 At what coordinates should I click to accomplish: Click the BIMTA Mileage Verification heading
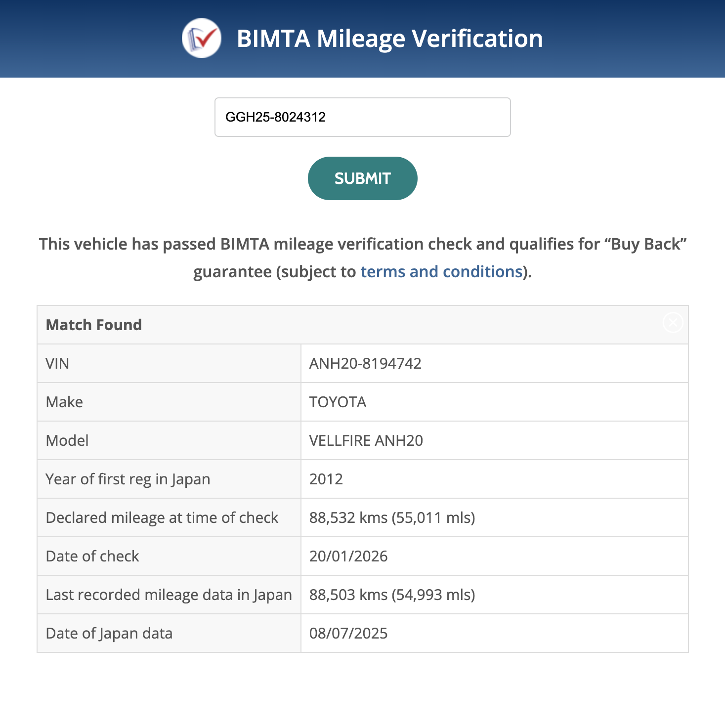(389, 39)
